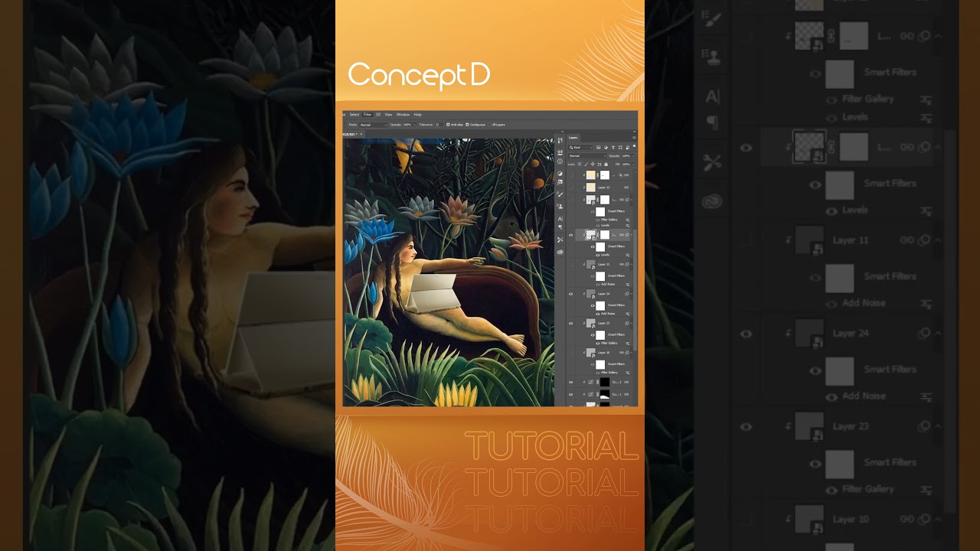Open the Adjustments panel icon in the dock

(x=560, y=174)
